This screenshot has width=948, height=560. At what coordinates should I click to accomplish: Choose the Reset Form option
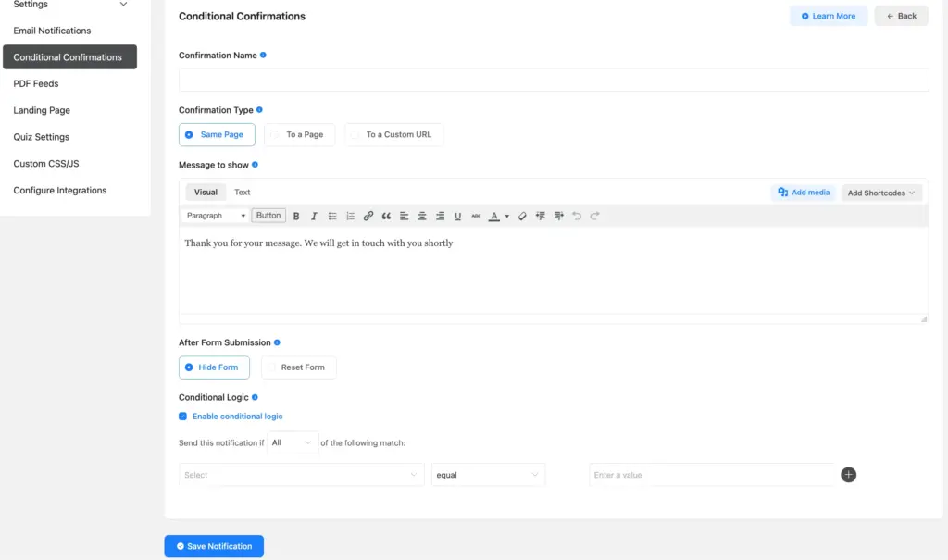point(299,367)
